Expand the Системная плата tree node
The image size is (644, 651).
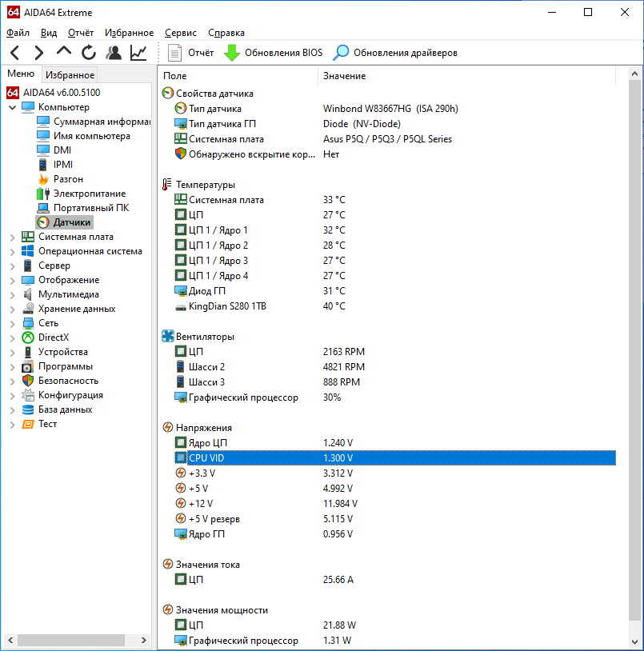click(13, 238)
